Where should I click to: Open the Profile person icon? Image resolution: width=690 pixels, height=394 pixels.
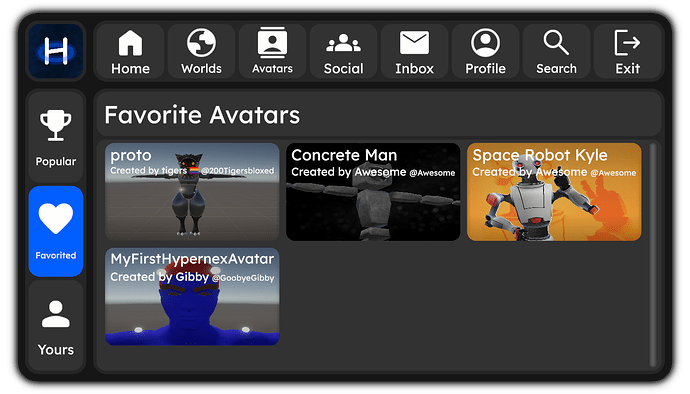(x=485, y=43)
